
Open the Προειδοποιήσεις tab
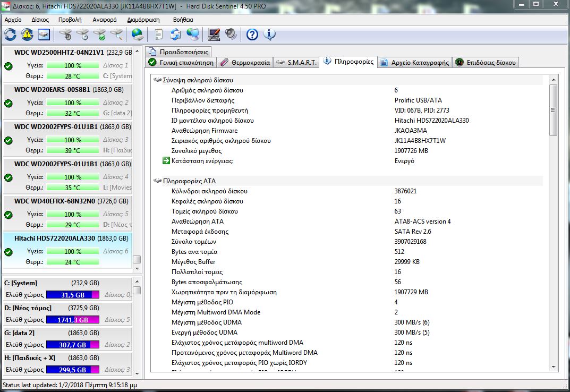(180, 52)
